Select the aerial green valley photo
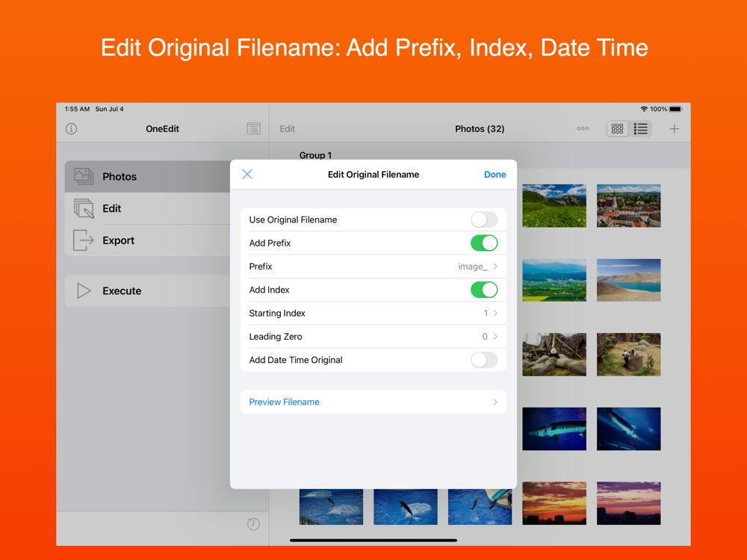The width and height of the screenshot is (747, 560). [x=554, y=280]
